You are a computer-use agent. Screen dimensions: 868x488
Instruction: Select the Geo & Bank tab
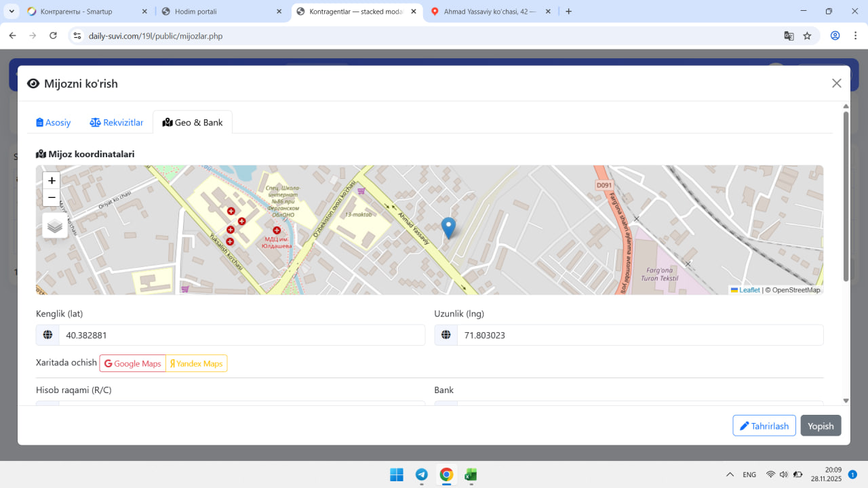pos(193,123)
